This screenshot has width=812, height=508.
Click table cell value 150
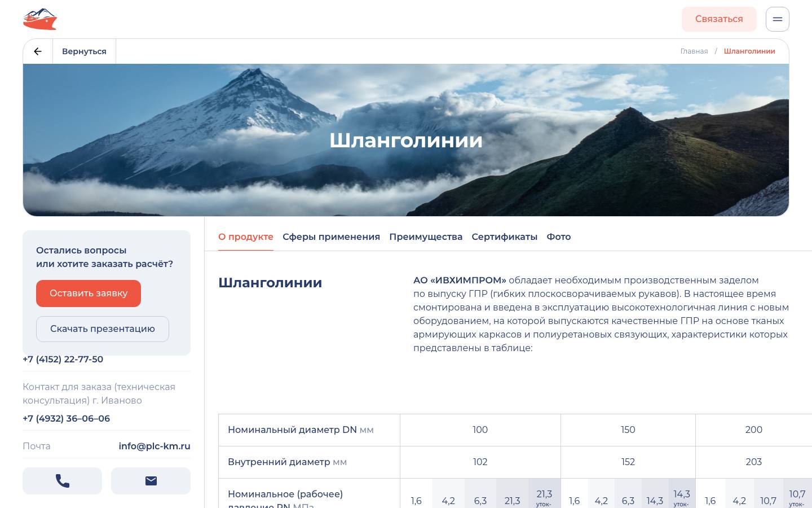click(x=628, y=430)
